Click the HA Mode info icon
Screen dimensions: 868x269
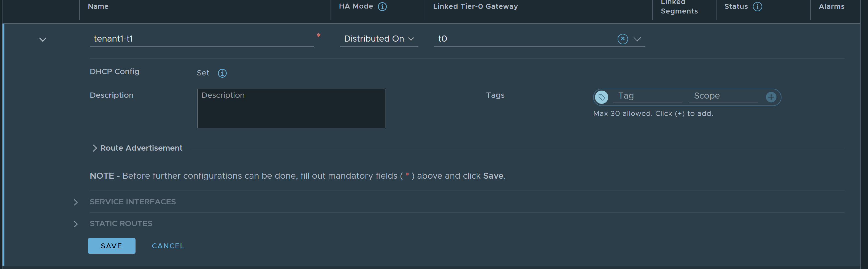(382, 7)
